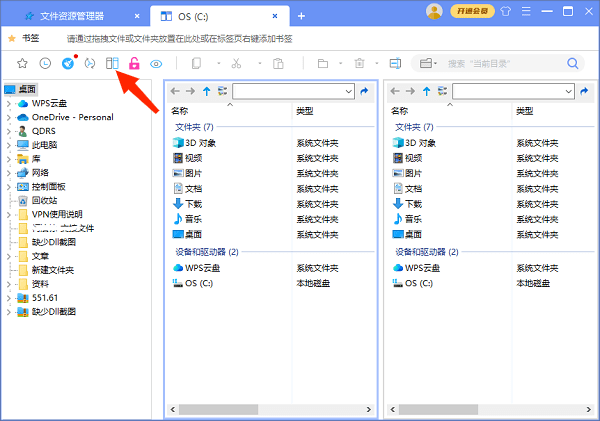Click the trash delete icon in toolbar
This screenshot has height=421, width=600.
[x=359, y=63]
